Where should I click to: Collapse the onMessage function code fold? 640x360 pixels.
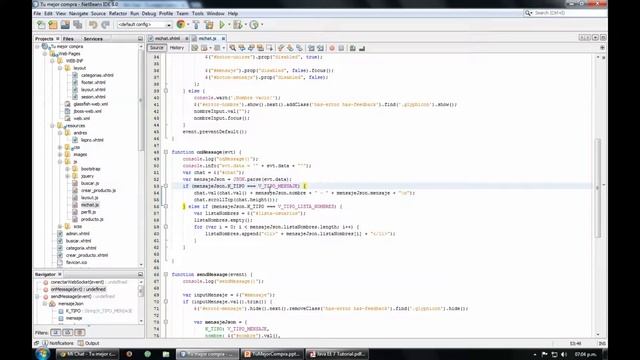(166, 152)
